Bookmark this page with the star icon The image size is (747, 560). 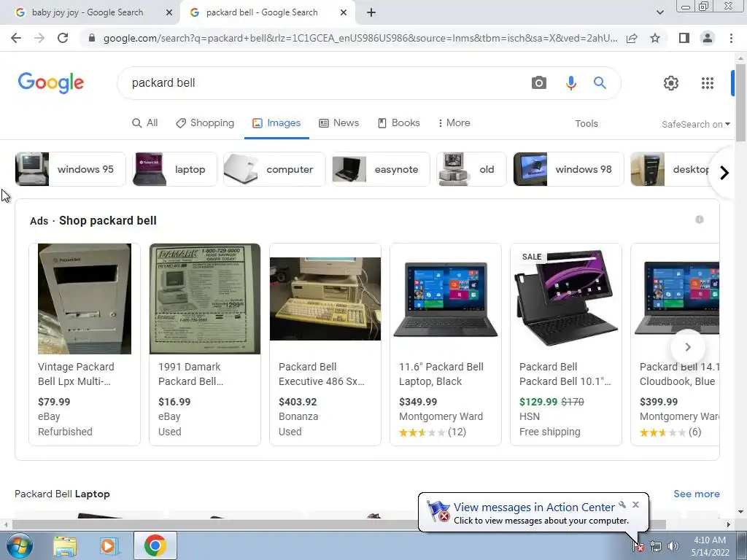655,38
